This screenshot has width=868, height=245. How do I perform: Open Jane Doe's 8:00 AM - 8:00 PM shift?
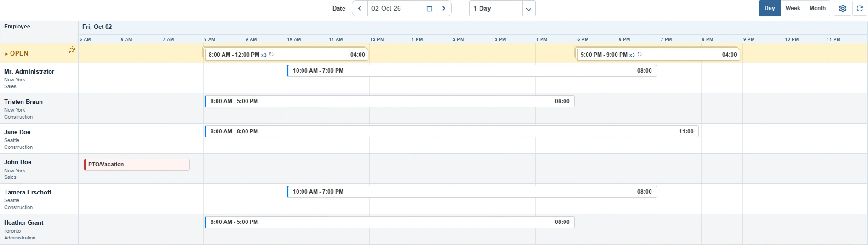[451, 131]
